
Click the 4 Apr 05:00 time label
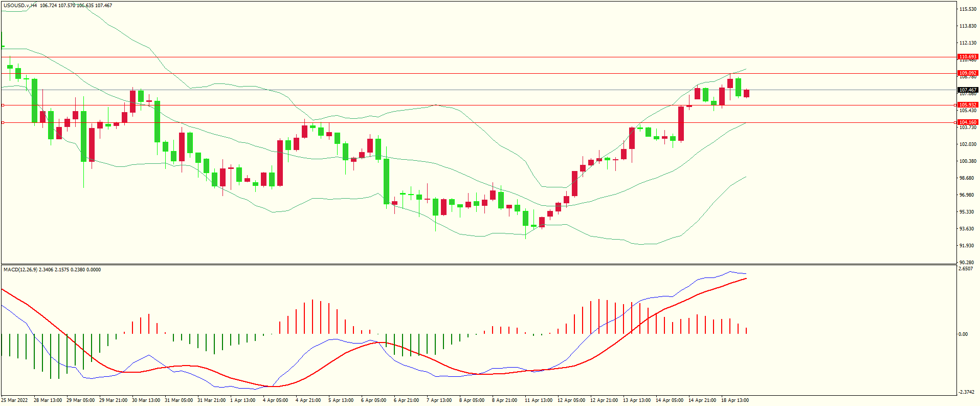[x=276, y=400]
